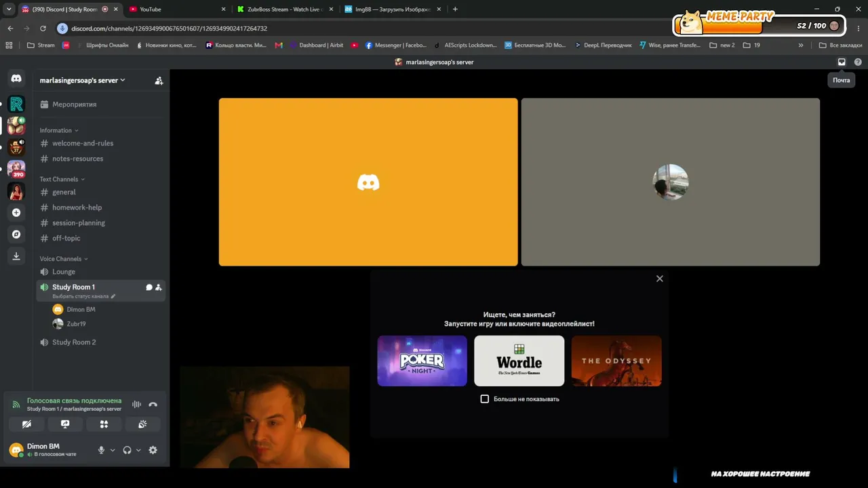Share your screen from voice panel
868x488 pixels.
coord(65,424)
